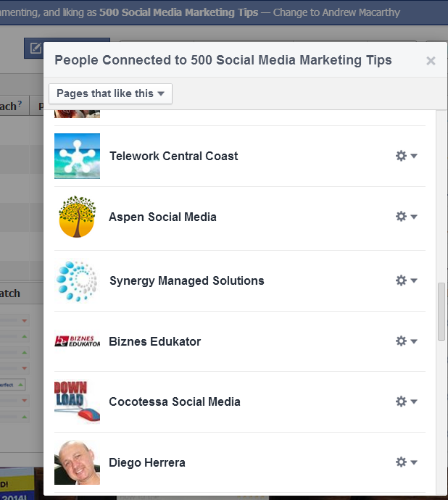The height and width of the screenshot is (500, 448).
Task: Open gear settings for Biznes Edukator
Action: [x=406, y=341]
